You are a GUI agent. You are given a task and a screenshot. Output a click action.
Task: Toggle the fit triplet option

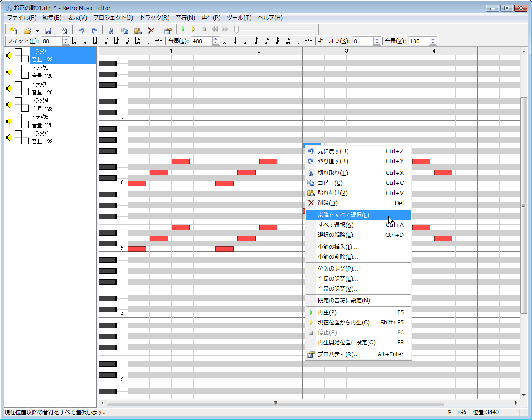pos(159,41)
